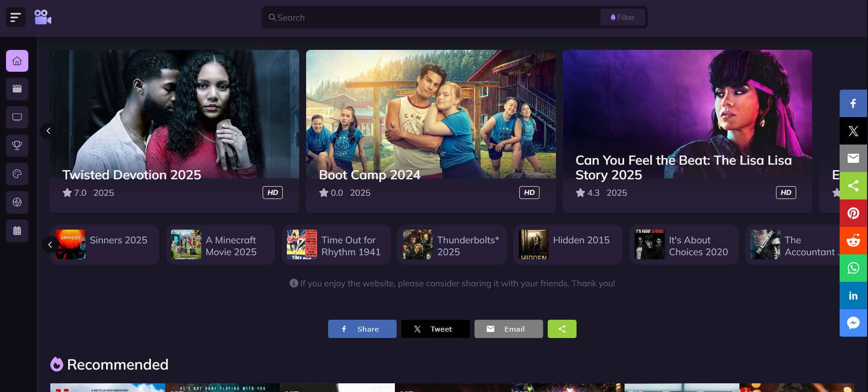Click HD badge on Lisa Lisa Story
This screenshot has height=392, width=868.
(786, 193)
